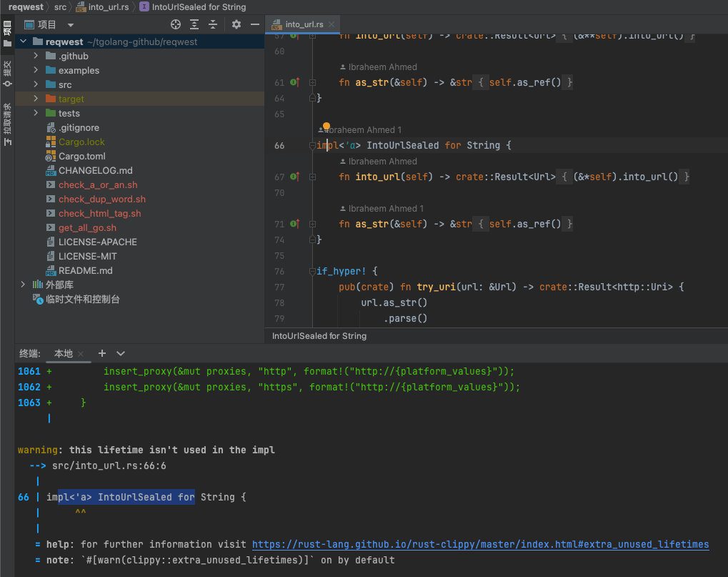Click the locate-in-tree crosshair icon
Image resolution: width=728 pixels, height=577 pixels.
(x=176, y=24)
